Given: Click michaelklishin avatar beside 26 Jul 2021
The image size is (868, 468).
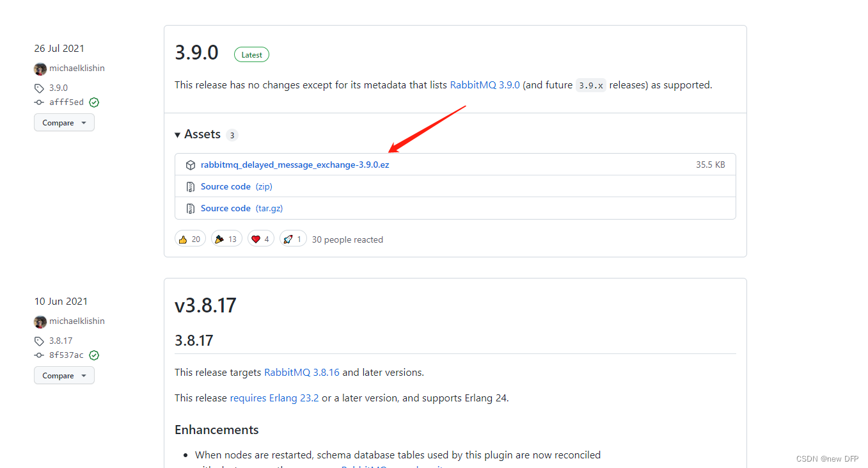Looking at the screenshot, I should click(40, 69).
